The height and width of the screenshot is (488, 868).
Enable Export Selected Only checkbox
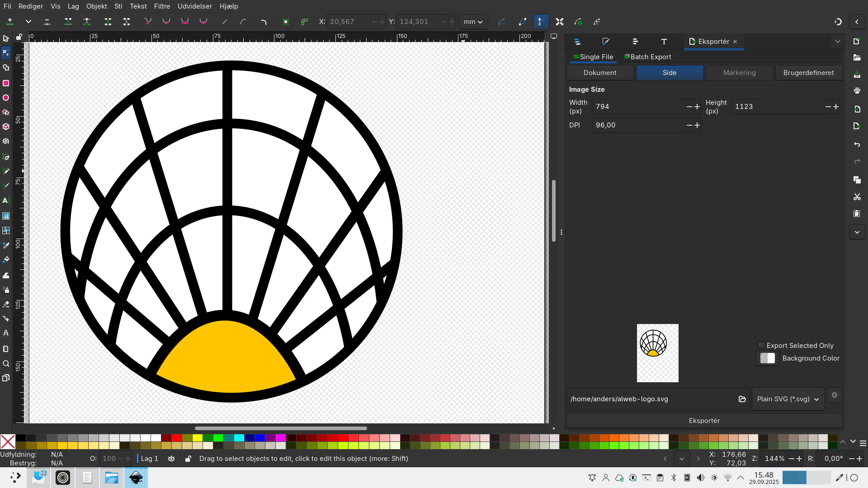(761, 346)
